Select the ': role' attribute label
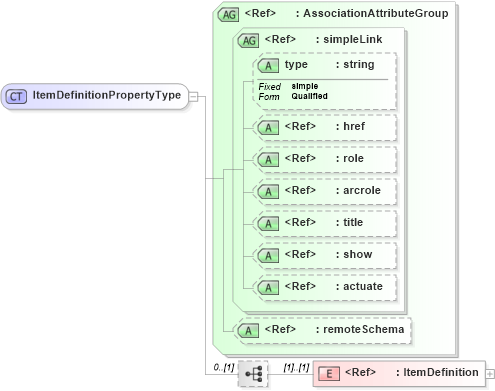This screenshot has height=391, width=495. pos(350,158)
